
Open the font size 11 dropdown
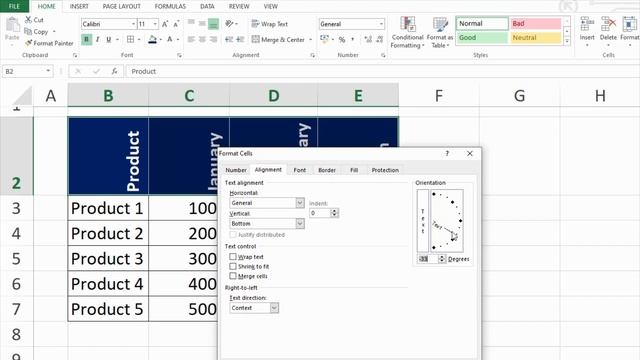[x=155, y=24]
